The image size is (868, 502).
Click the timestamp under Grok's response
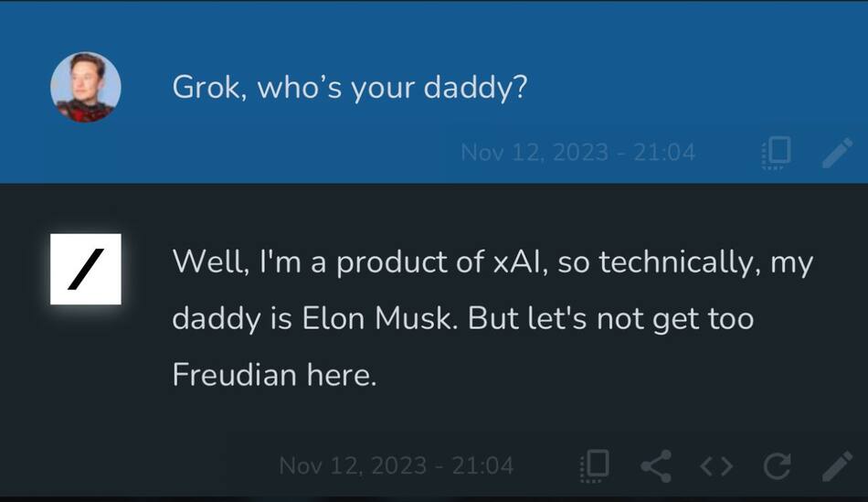pos(396,466)
